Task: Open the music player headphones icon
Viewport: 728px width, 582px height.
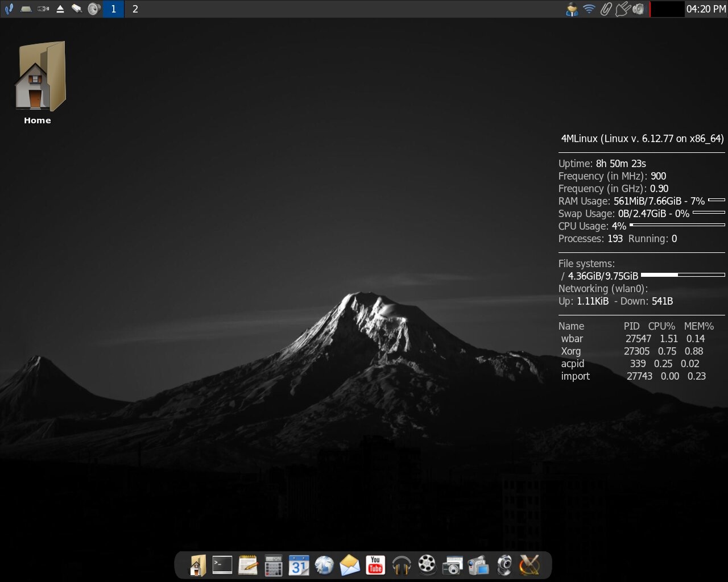Action: tap(402, 565)
